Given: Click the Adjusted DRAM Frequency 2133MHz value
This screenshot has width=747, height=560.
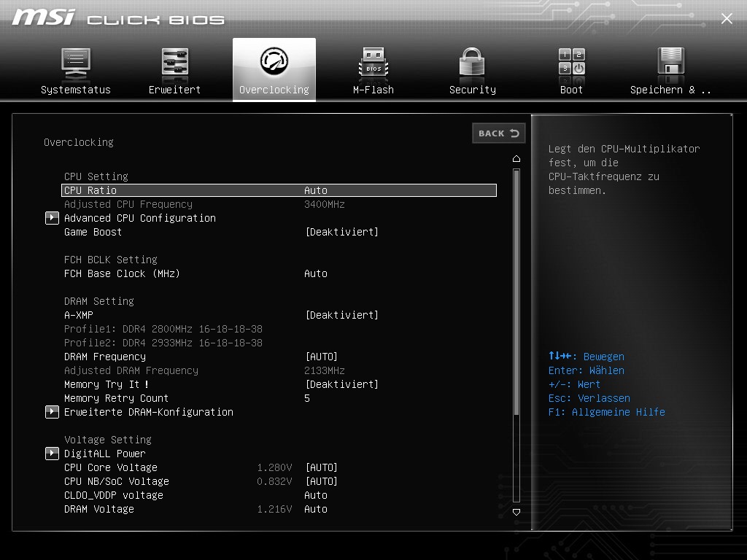Looking at the screenshot, I should [325, 370].
